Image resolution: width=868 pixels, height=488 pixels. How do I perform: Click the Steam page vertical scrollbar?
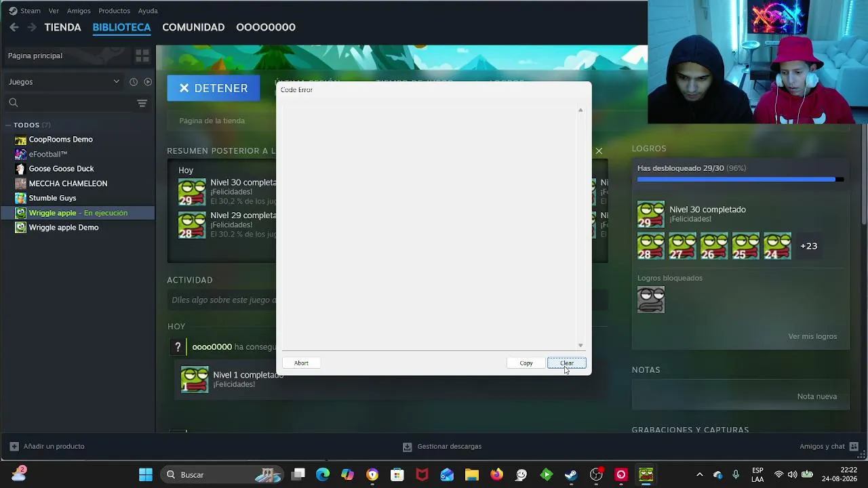point(863,176)
